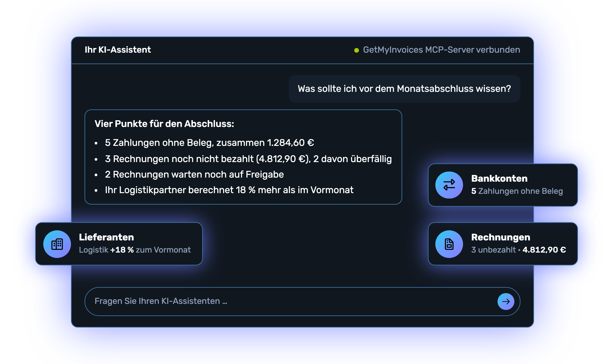This screenshot has width=605, height=364.
Task: Click the Bankkonten transfer arrows icon
Action: click(x=449, y=185)
